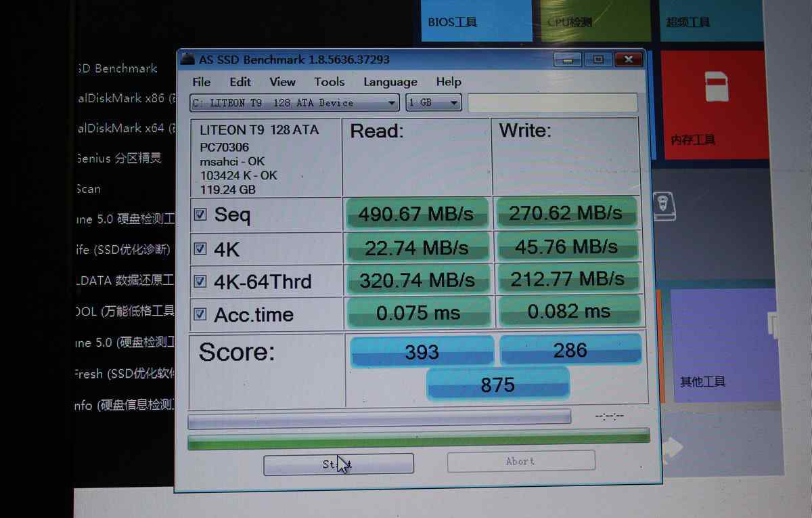
Task: Click the read access time 0.075 ms
Action: (x=418, y=313)
